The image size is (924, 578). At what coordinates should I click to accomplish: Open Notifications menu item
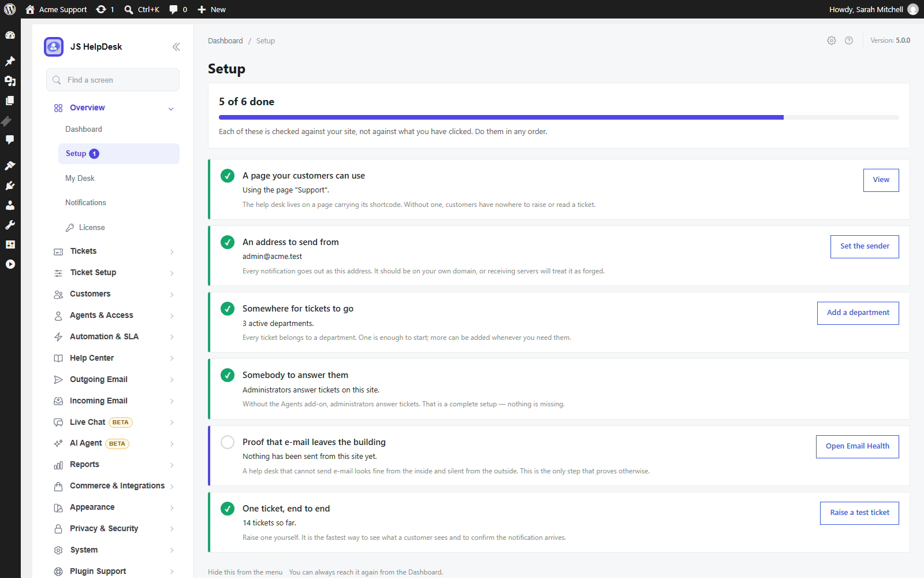pos(85,203)
